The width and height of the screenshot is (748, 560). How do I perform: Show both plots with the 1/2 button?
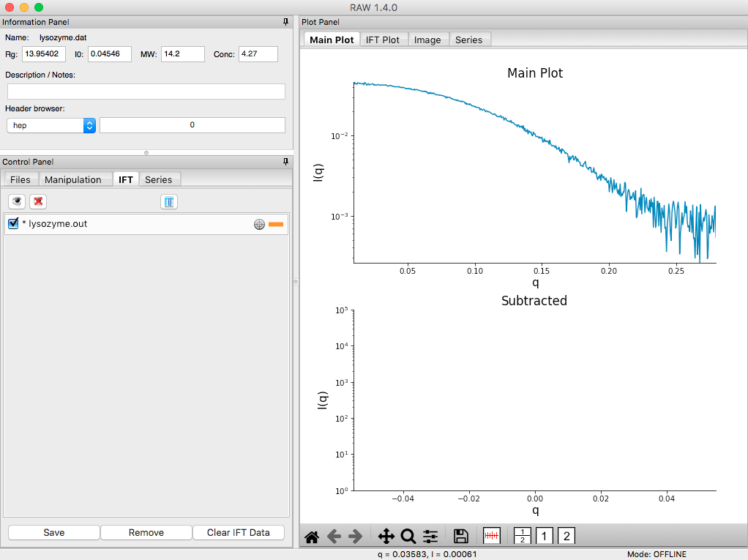pyautogui.click(x=523, y=536)
